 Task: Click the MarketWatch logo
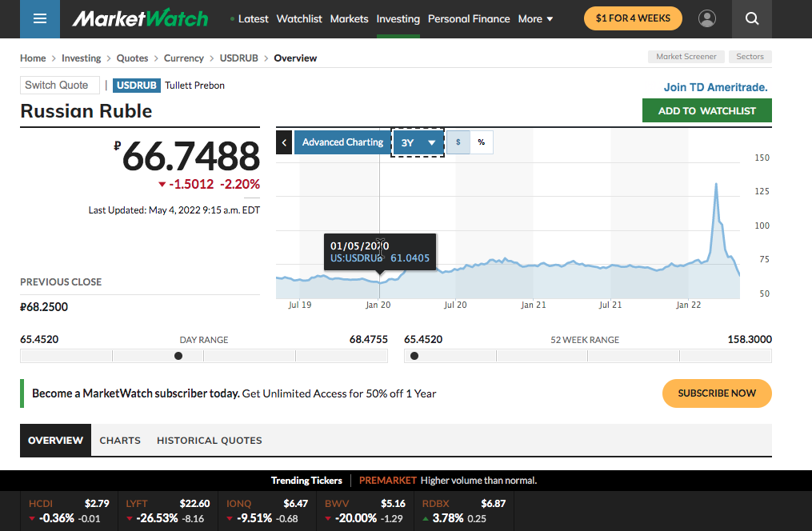pos(140,18)
